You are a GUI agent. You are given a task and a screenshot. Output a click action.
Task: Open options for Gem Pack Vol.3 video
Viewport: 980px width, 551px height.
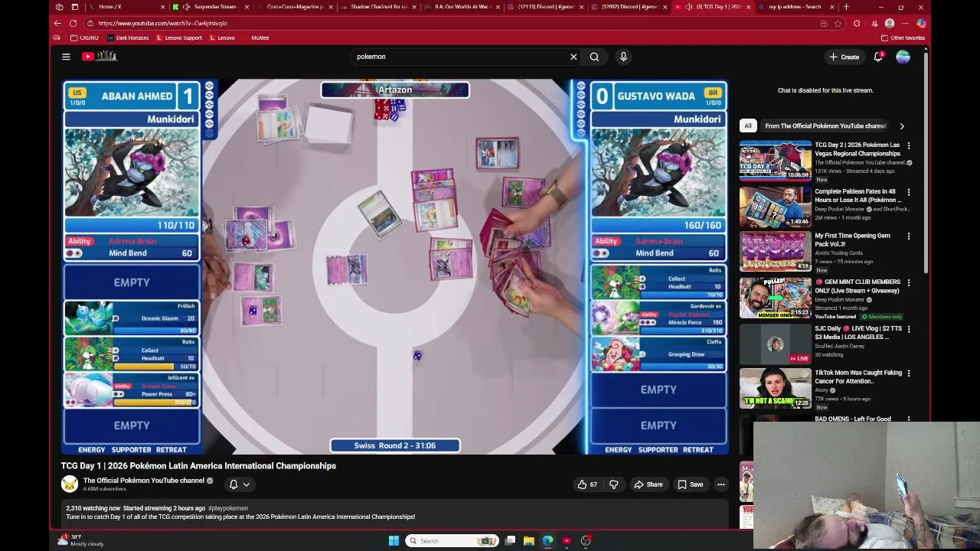tap(909, 236)
